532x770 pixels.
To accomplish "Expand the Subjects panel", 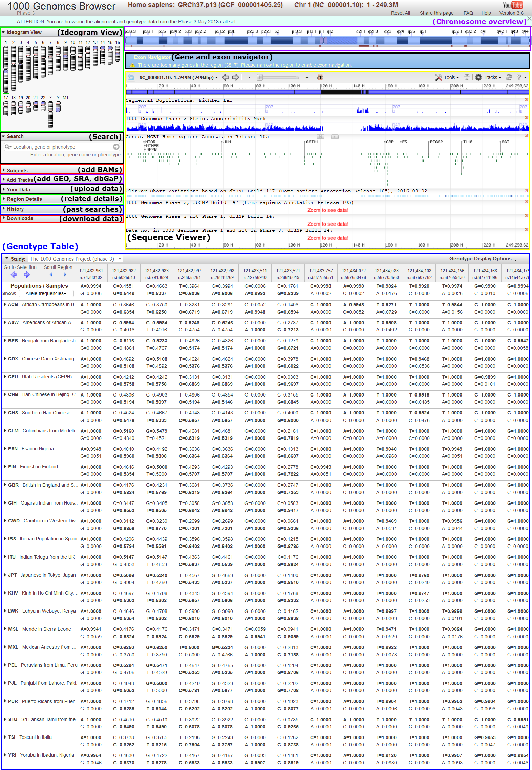I will pyautogui.click(x=4, y=170).
